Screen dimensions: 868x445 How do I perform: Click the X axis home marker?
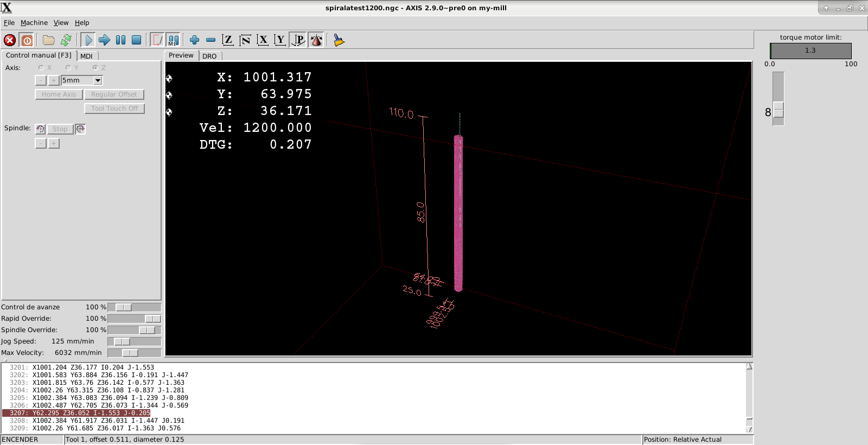point(169,79)
